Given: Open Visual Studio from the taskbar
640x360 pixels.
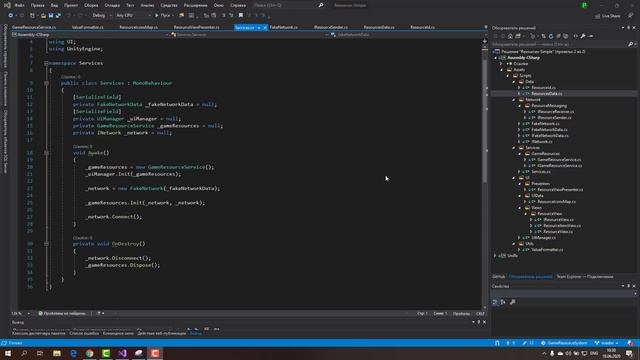Looking at the screenshot, I should tap(122, 353).
